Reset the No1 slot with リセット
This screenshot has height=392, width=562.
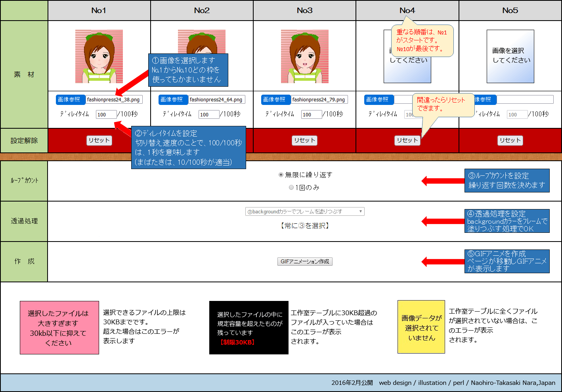tap(99, 140)
